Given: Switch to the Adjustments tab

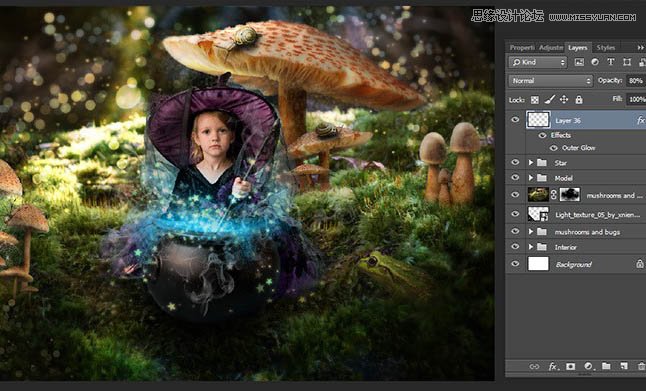Looking at the screenshot, I should (550, 47).
